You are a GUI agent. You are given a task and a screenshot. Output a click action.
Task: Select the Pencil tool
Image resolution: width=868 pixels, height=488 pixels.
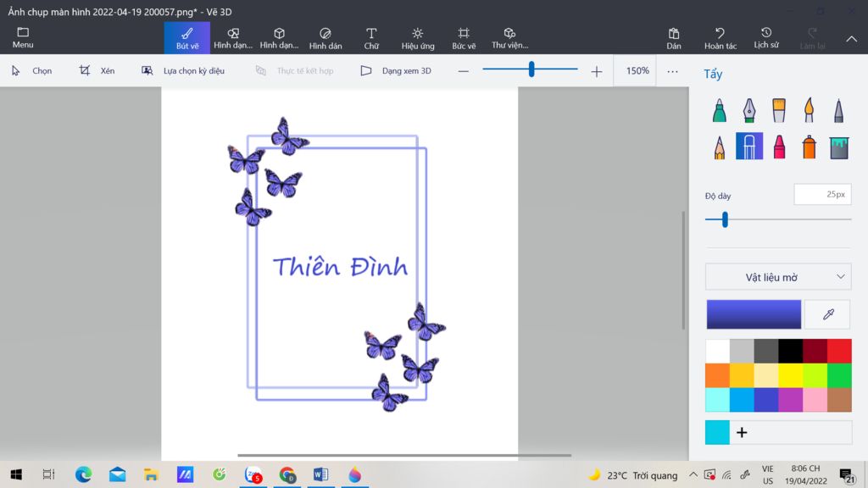tap(719, 147)
